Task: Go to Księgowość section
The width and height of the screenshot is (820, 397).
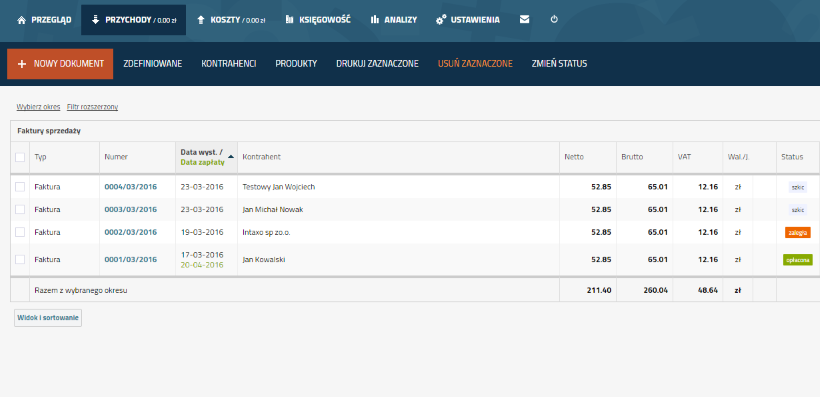Action: pos(318,20)
